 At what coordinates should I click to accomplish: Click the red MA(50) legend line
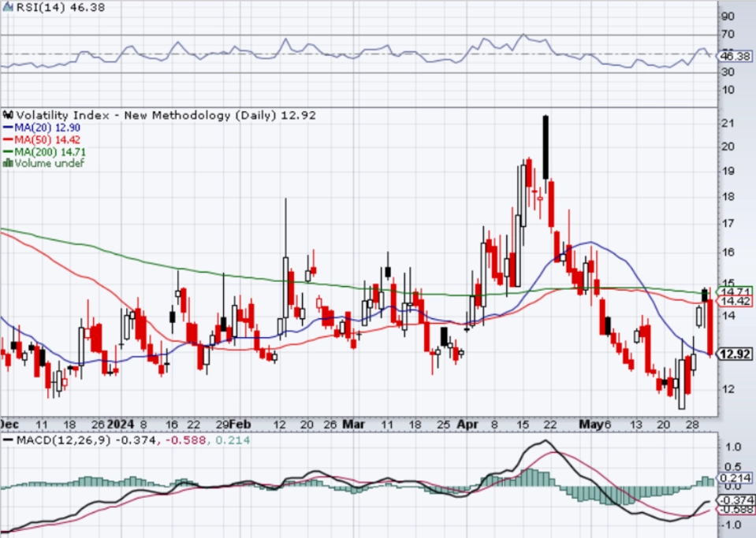pyautogui.click(x=8, y=139)
